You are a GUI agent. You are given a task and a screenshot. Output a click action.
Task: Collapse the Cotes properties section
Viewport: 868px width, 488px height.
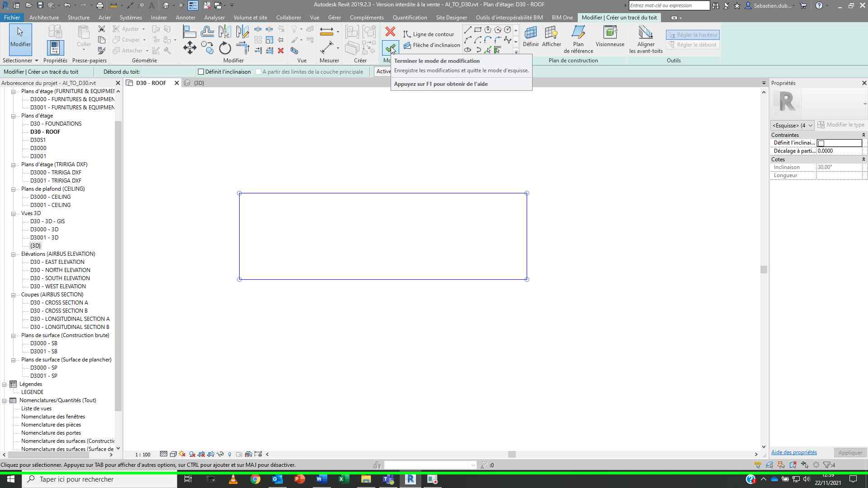863,160
